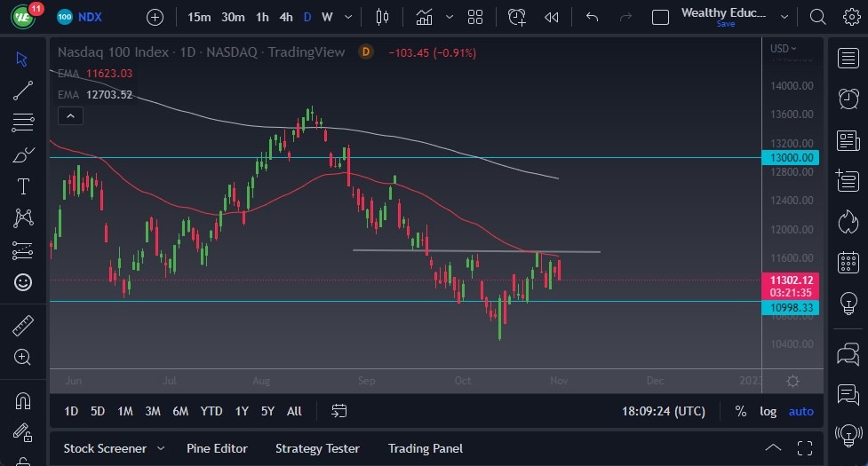Open the data window panel
The width and height of the screenshot is (868, 466).
(848, 181)
